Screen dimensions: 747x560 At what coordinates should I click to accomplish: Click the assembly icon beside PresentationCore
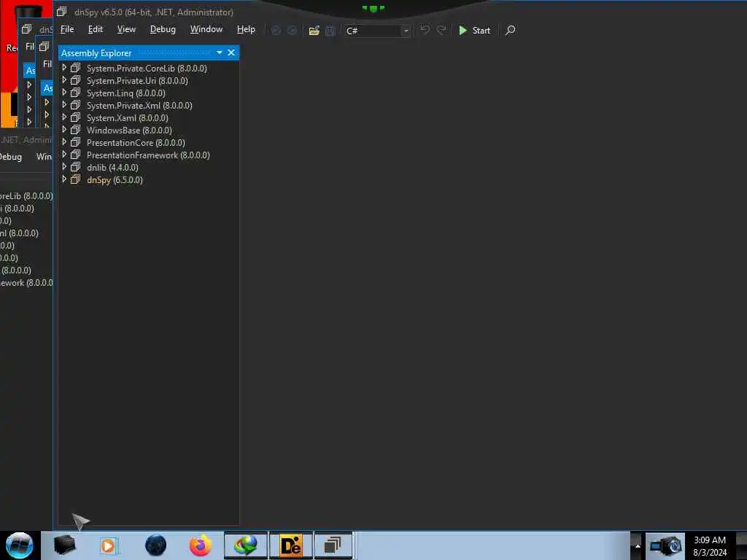pos(75,142)
